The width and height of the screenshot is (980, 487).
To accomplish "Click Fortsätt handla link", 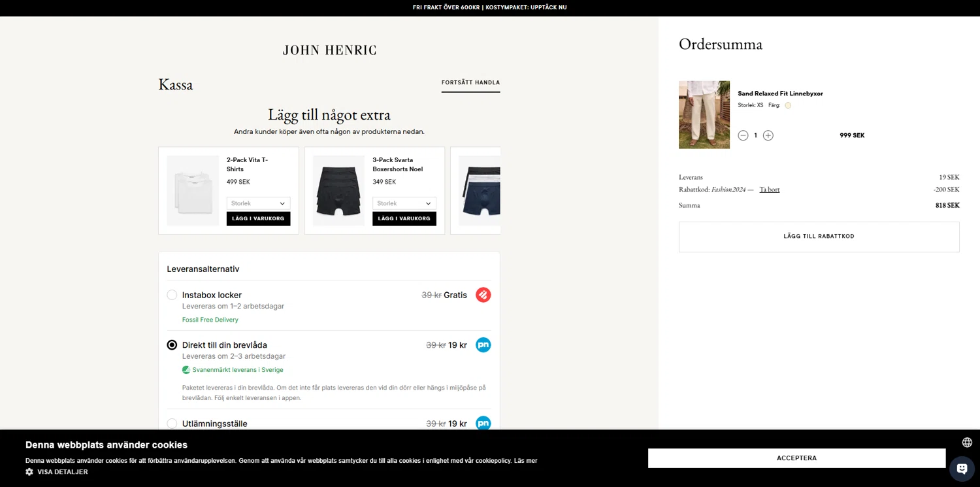I will 470,83.
